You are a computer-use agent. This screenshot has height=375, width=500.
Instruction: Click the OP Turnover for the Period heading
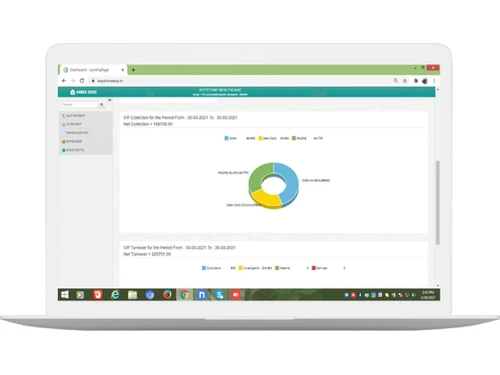tap(179, 248)
